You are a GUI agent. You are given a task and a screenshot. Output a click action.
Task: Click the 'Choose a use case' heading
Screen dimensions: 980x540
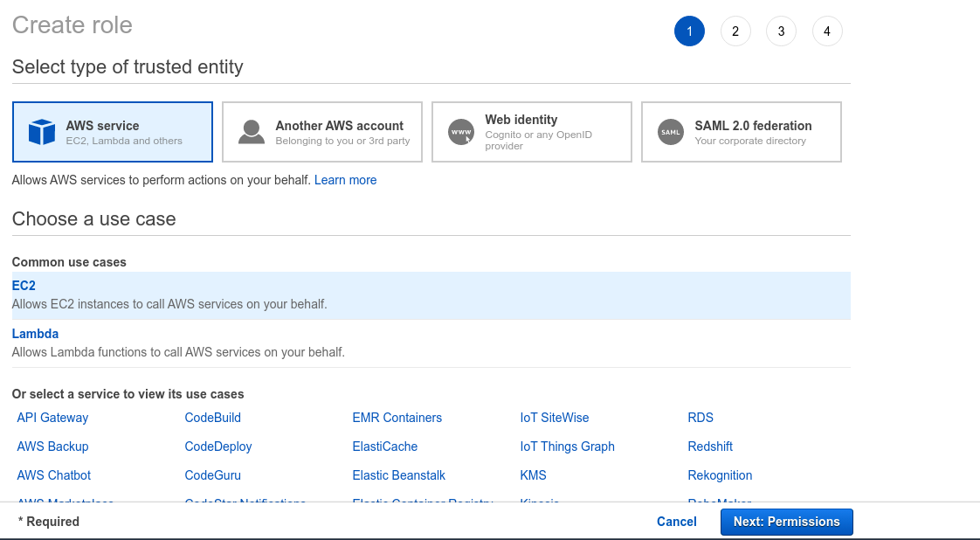click(x=93, y=218)
